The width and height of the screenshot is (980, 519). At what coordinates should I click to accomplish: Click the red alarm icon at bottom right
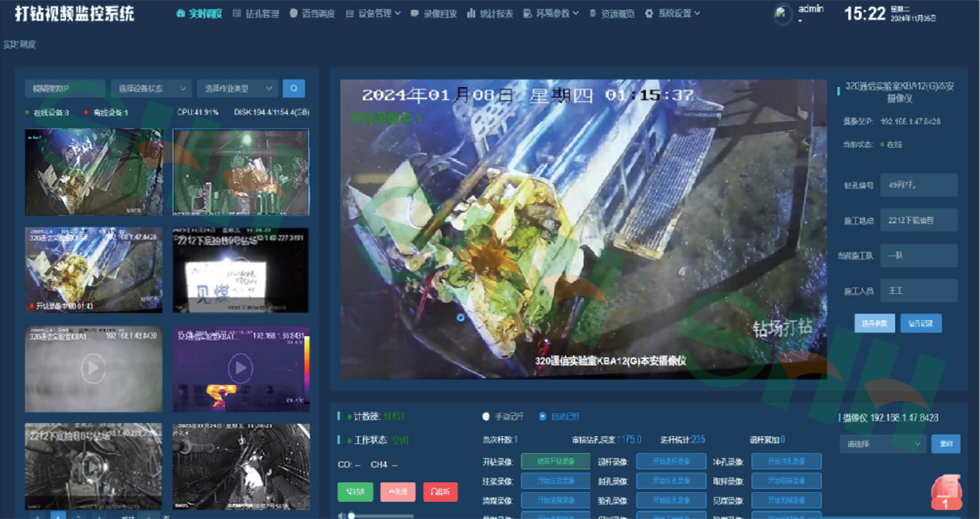[948, 492]
